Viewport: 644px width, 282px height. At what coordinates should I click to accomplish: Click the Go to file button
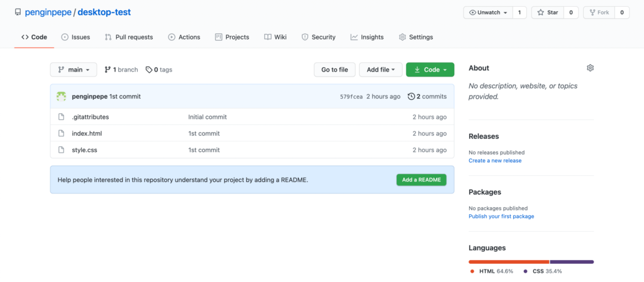point(335,70)
